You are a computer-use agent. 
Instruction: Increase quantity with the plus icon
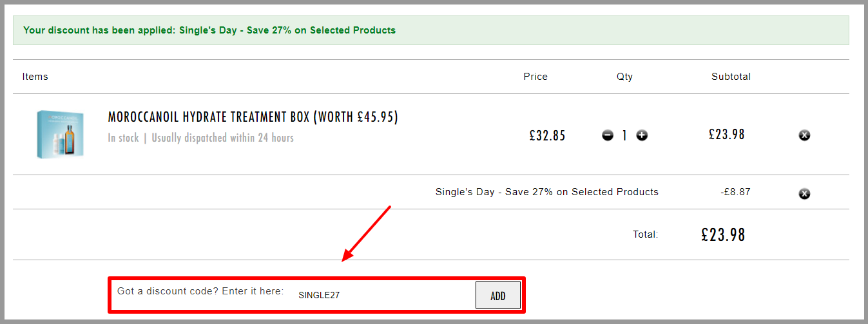point(642,135)
